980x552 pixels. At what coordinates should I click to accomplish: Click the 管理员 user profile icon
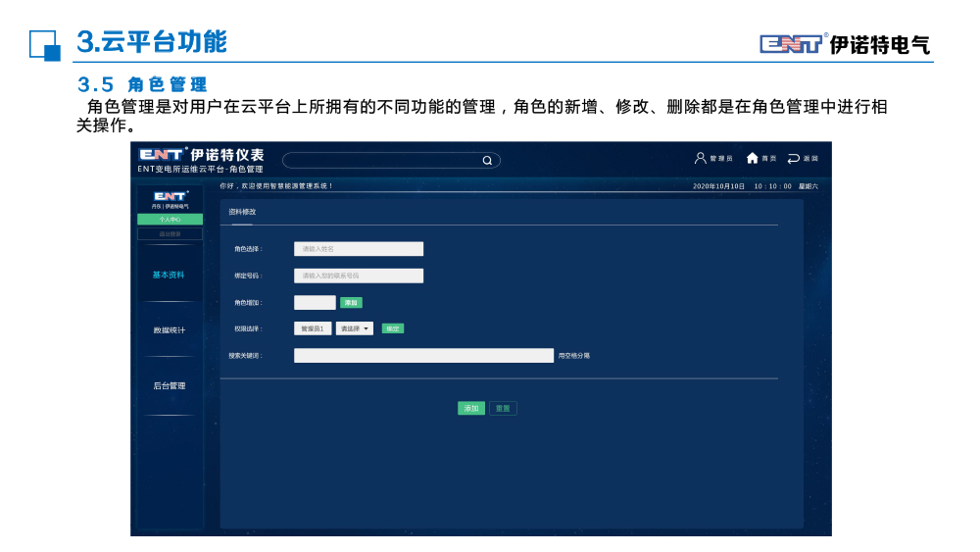700,158
